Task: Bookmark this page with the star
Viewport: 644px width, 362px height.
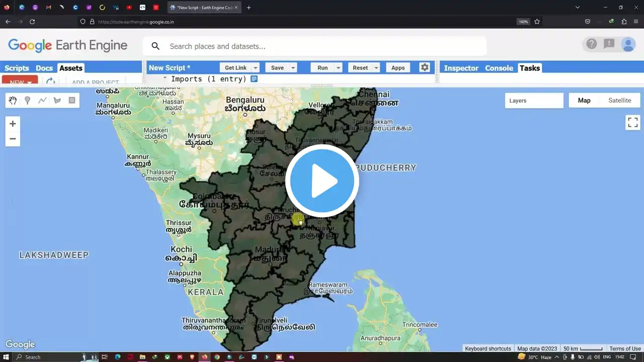Action: [537, 22]
